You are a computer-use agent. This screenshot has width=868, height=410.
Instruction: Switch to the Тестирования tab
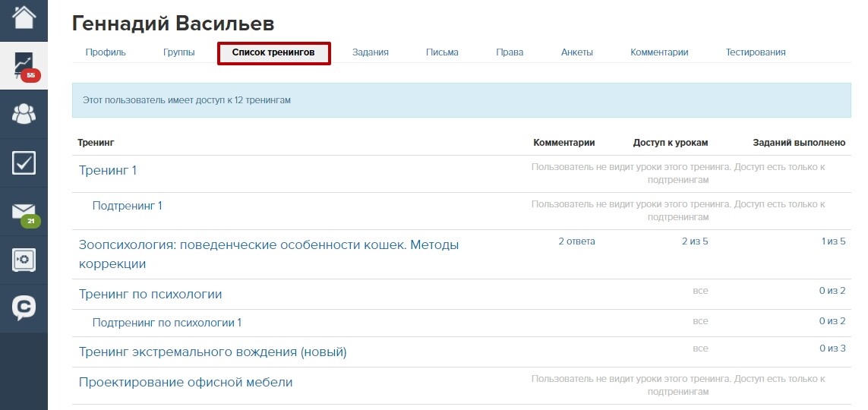(756, 52)
